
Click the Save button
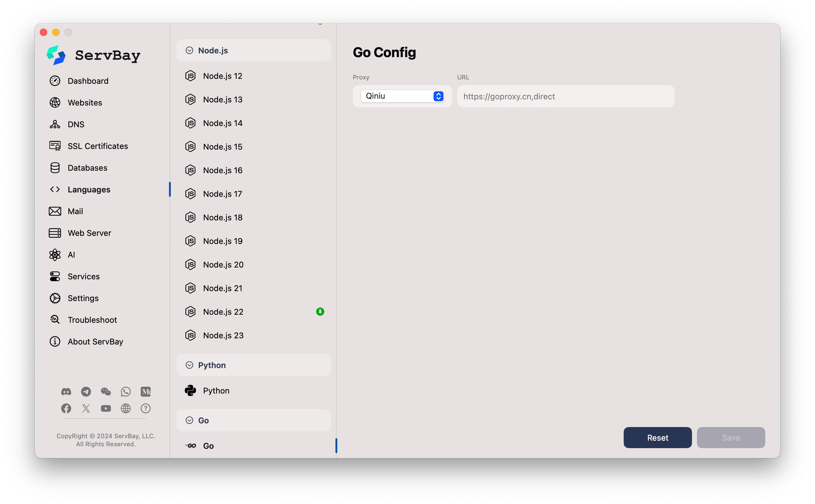pyautogui.click(x=731, y=437)
